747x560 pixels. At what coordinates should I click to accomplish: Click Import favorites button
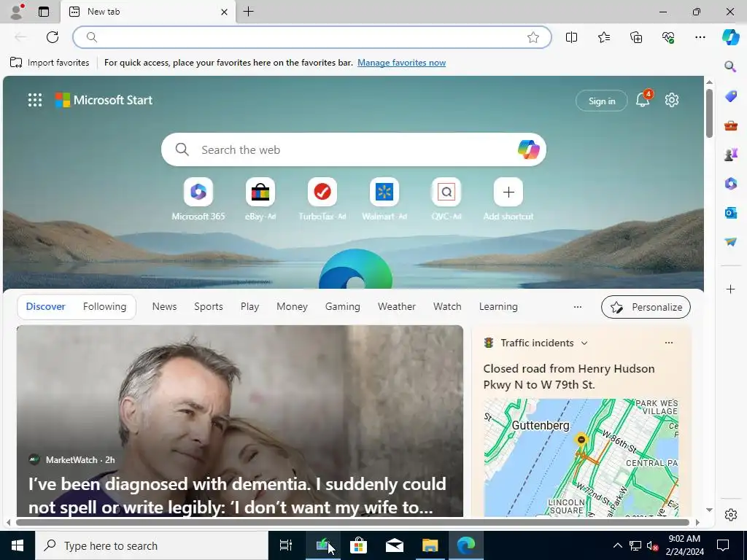click(50, 63)
